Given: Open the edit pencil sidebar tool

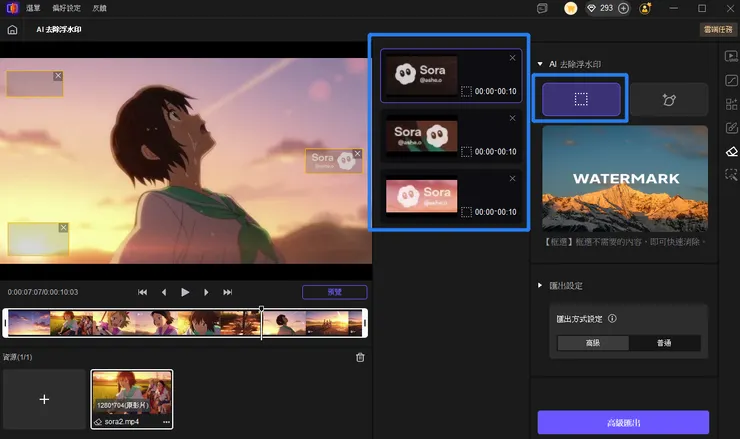Looking at the screenshot, I should pyautogui.click(x=731, y=127).
